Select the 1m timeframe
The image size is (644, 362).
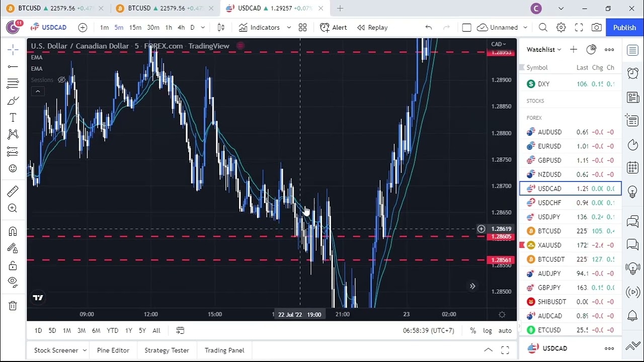coord(104,28)
